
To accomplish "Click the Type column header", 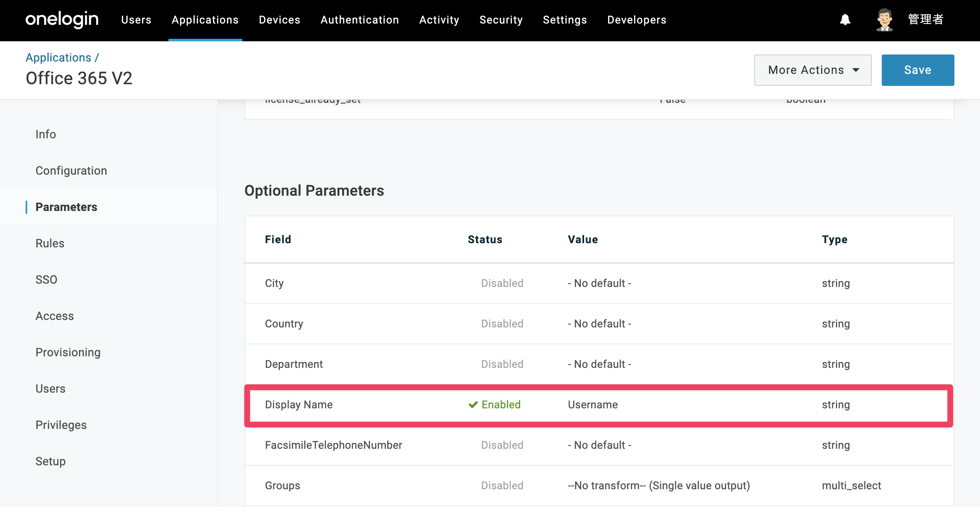I will tap(835, 239).
